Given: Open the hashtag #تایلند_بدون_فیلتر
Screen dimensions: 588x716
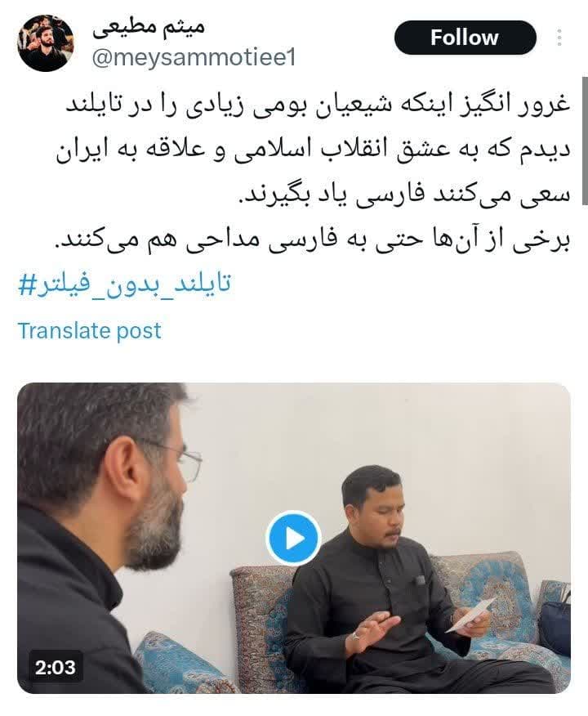Looking at the screenshot, I should 124,284.
